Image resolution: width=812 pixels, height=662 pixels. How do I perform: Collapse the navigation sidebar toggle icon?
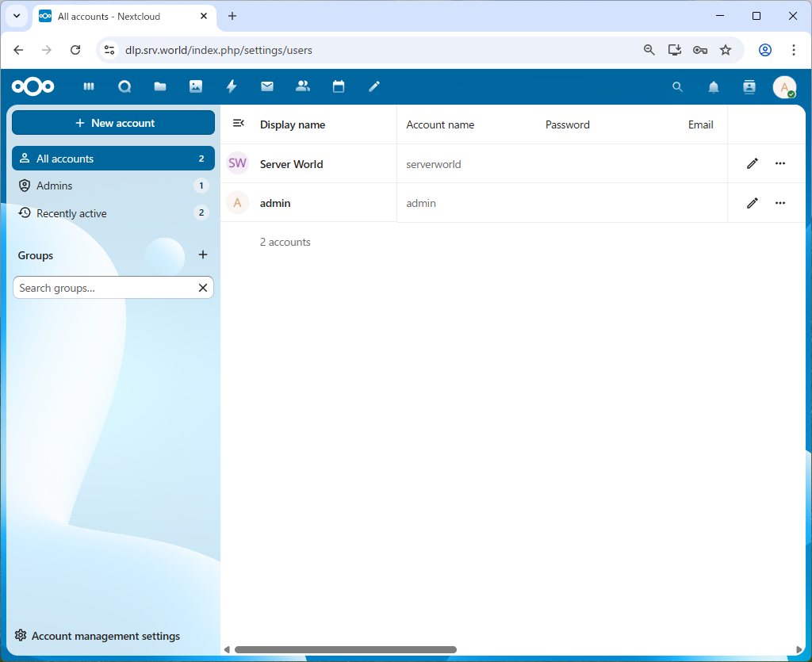(238, 123)
